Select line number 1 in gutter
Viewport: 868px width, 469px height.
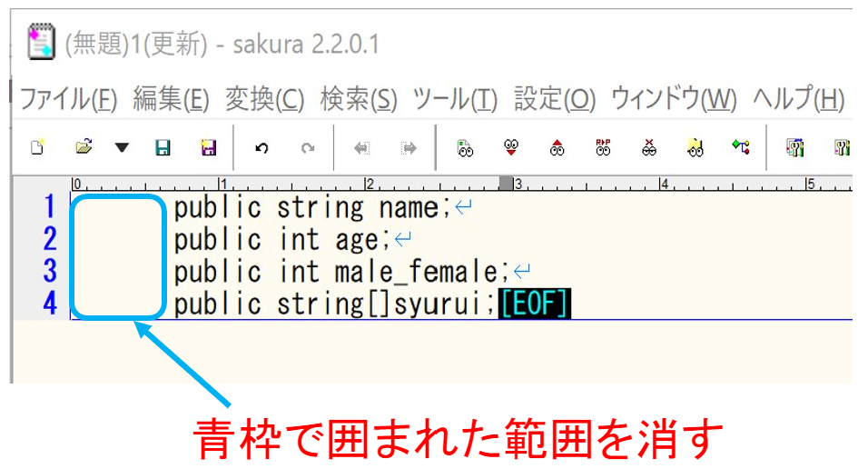[50, 207]
